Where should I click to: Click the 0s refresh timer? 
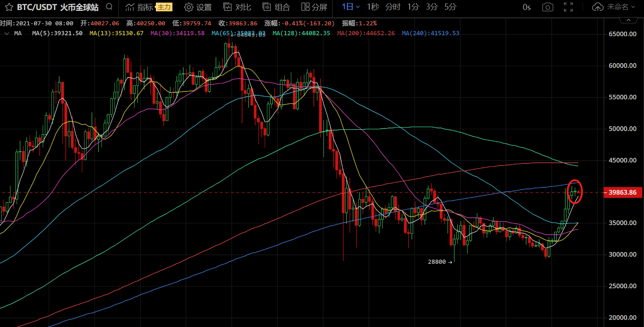pos(527,7)
